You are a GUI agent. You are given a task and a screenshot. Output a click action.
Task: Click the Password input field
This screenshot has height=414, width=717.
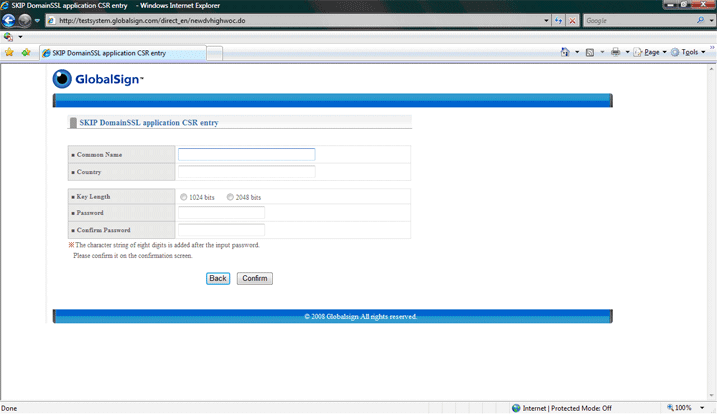point(221,212)
